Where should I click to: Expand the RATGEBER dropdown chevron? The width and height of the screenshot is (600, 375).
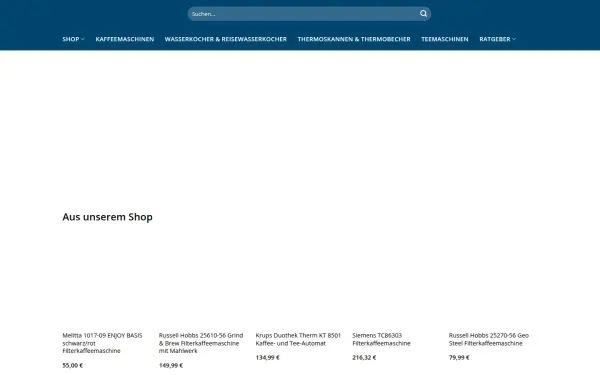coord(514,39)
